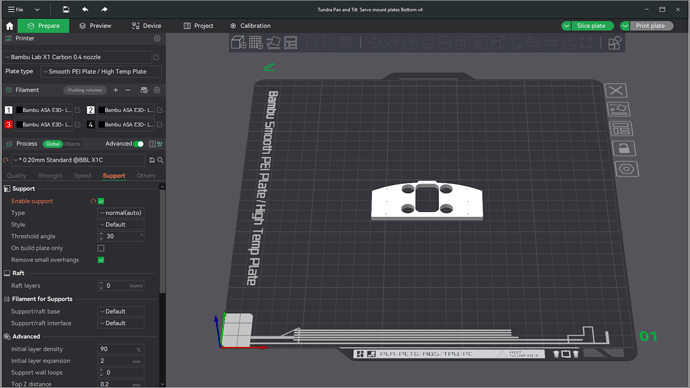Open the Calibration tab
This screenshot has height=388, width=690.
[x=250, y=26]
